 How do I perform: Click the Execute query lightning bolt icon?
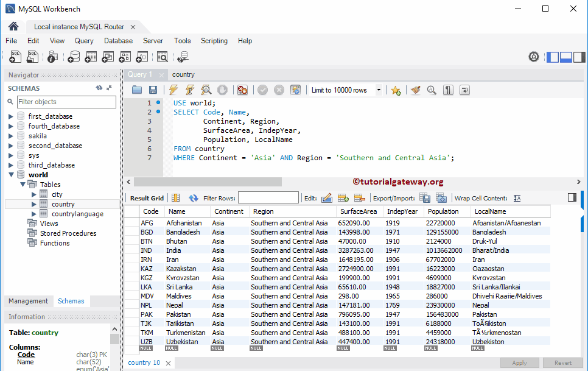coord(173,90)
